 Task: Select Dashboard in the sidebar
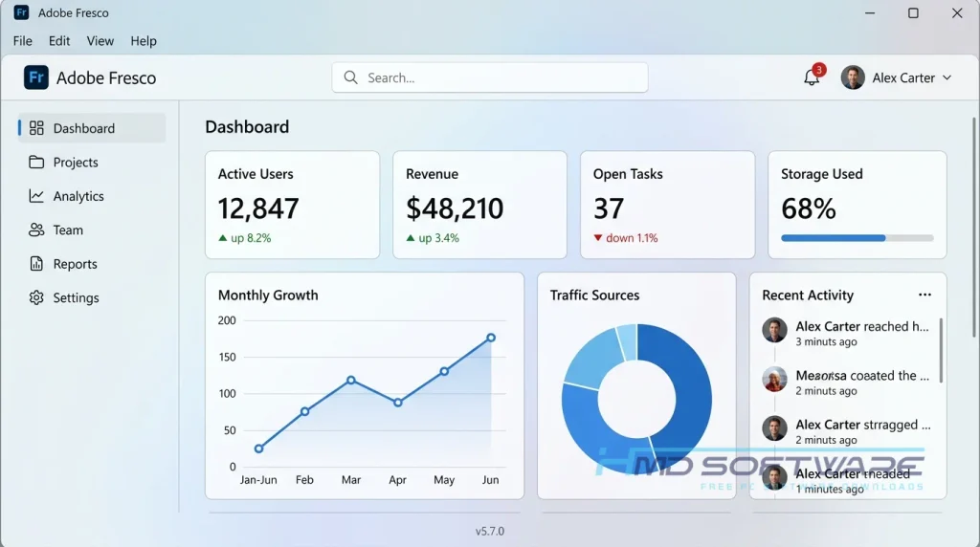pyautogui.click(x=92, y=128)
